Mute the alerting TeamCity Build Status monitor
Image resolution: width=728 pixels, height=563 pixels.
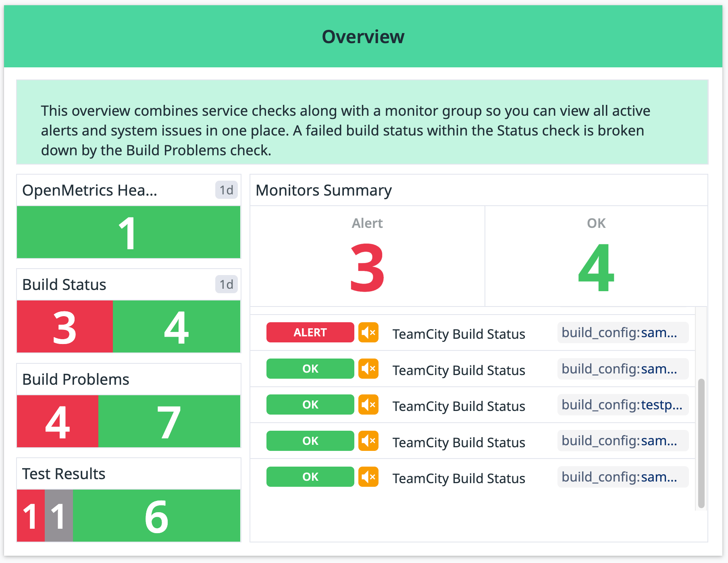368,332
